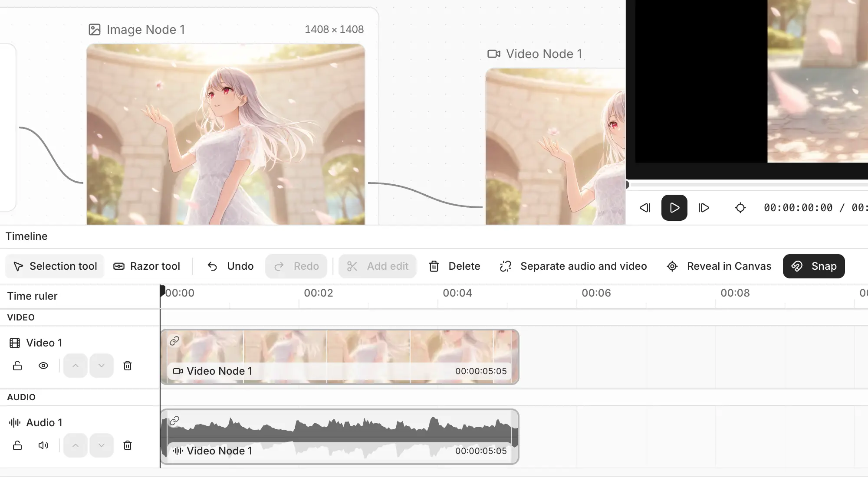Screen dimensions: 868x477
Task: Select the Video Node 1 video clip
Action: 340,356
